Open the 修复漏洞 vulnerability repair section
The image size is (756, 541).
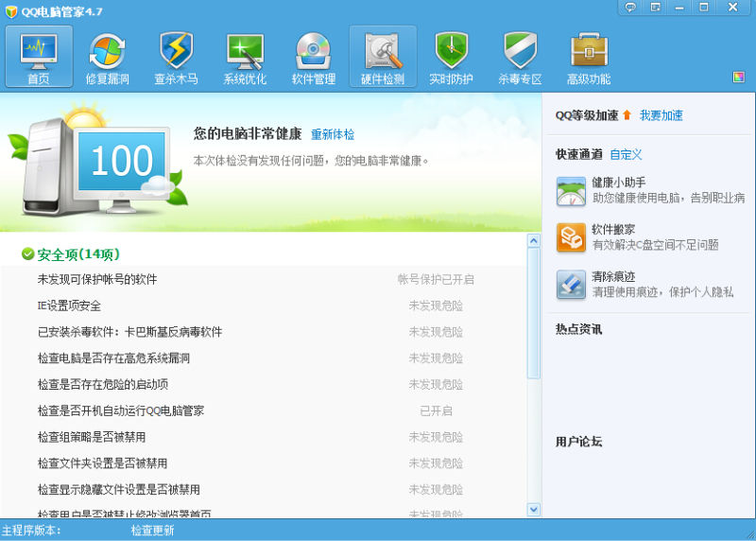[107, 57]
